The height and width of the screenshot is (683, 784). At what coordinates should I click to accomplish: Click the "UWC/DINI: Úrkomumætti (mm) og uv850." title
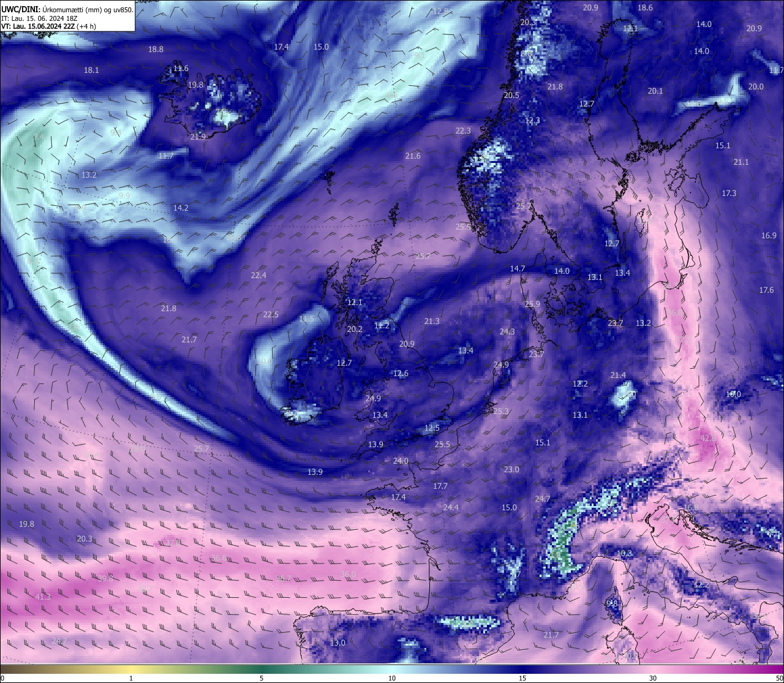(67, 10)
